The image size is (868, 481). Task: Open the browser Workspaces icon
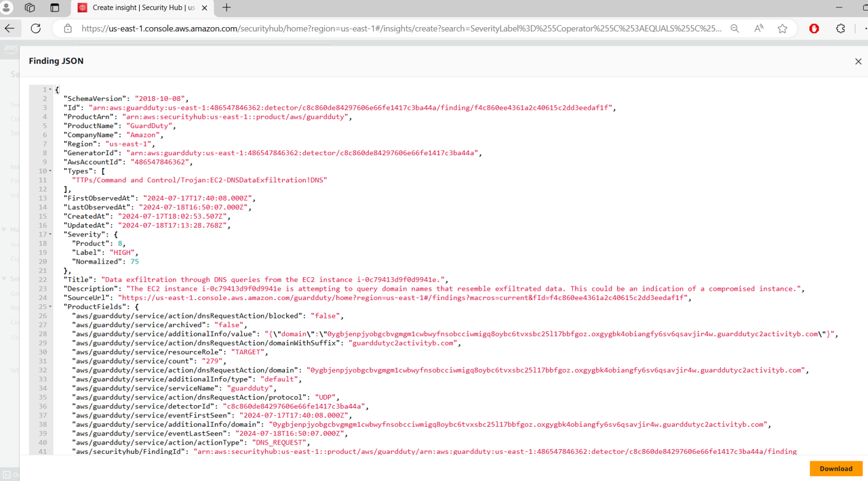point(30,7)
